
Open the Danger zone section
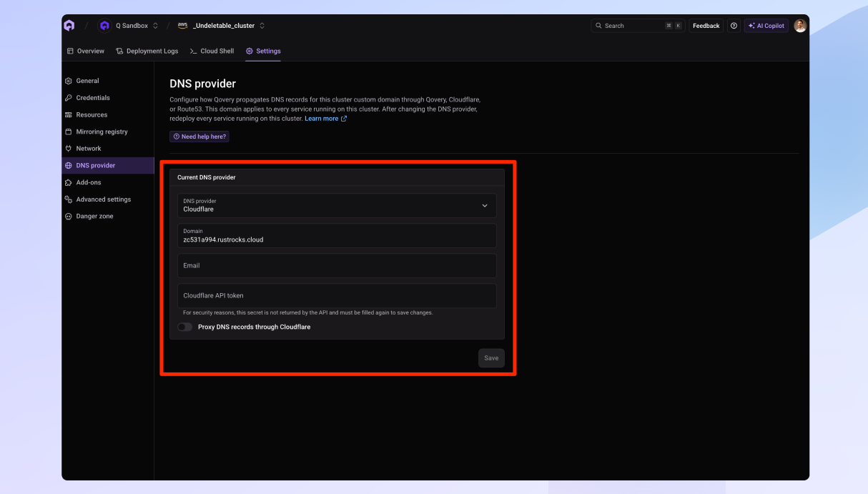(108, 217)
